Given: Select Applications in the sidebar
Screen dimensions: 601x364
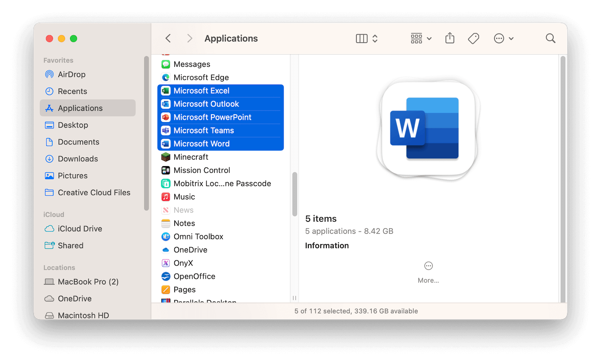Looking at the screenshot, I should (88, 108).
